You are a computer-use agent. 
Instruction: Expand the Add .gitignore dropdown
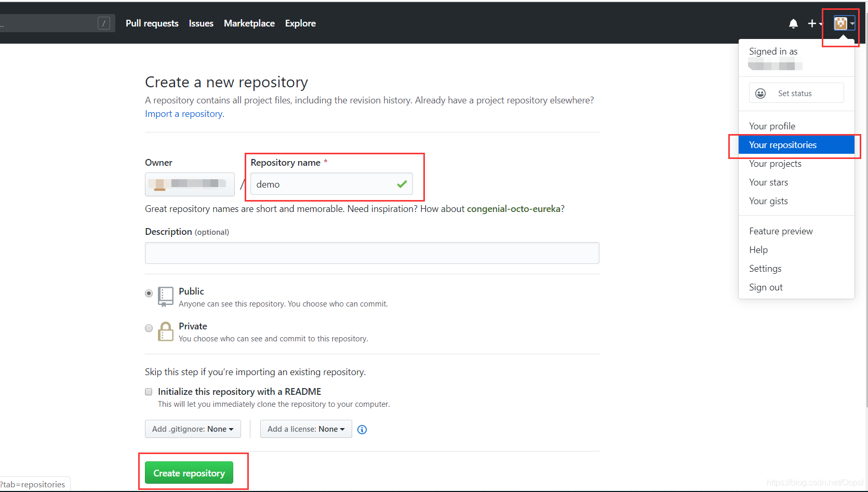pyautogui.click(x=193, y=429)
